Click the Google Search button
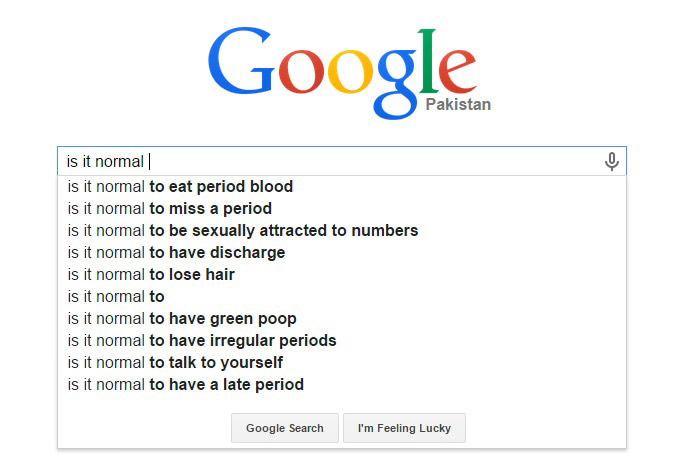700x475 pixels. tap(285, 428)
